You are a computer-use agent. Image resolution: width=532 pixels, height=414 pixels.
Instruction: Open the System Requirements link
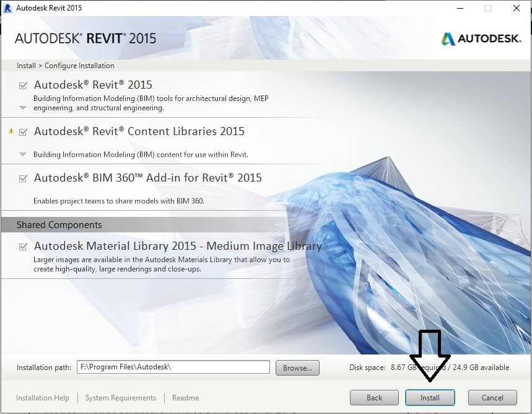(121, 398)
